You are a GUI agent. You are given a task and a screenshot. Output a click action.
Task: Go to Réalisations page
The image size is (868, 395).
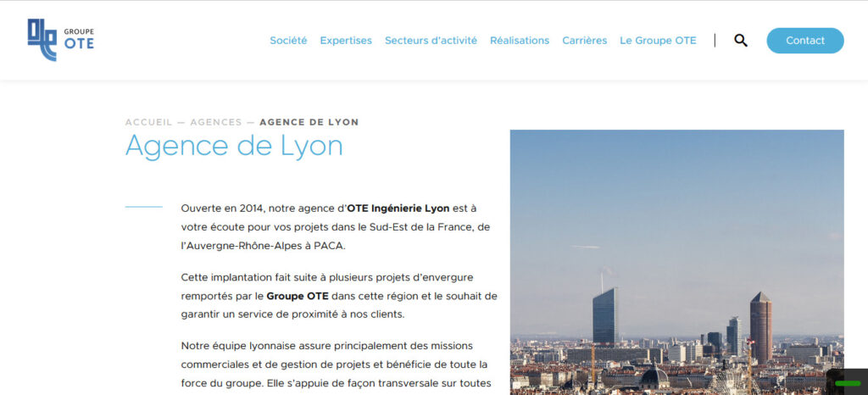520,41
